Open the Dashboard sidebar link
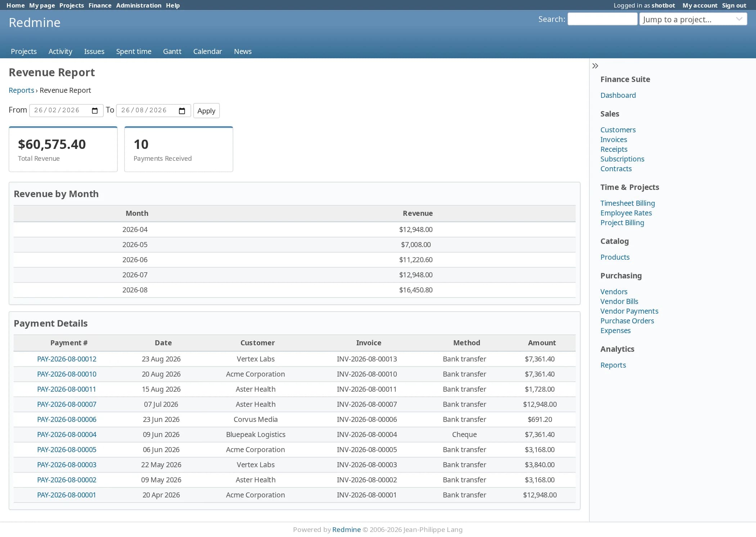756x537 pixels. (618, 95)
